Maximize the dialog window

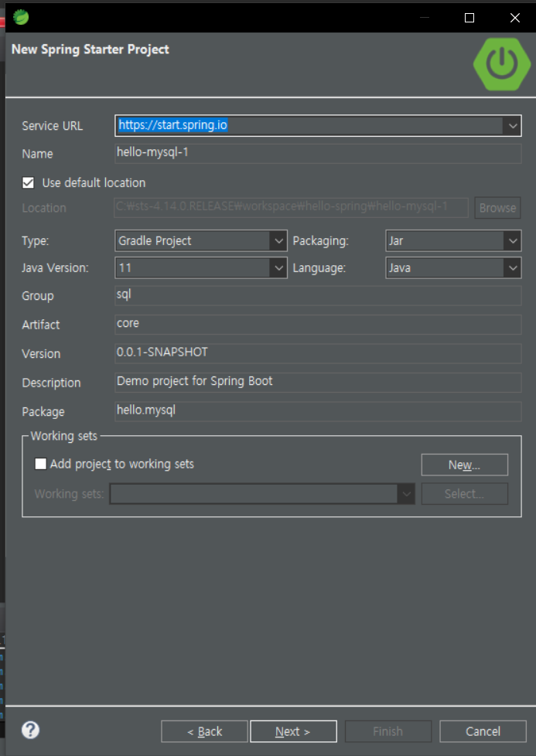click(469, 18)
